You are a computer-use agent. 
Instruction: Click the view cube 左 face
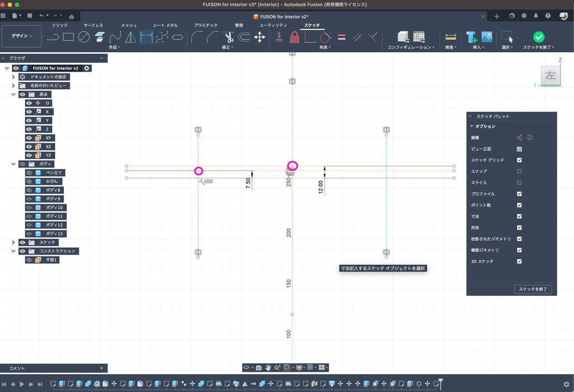point(550,76)
